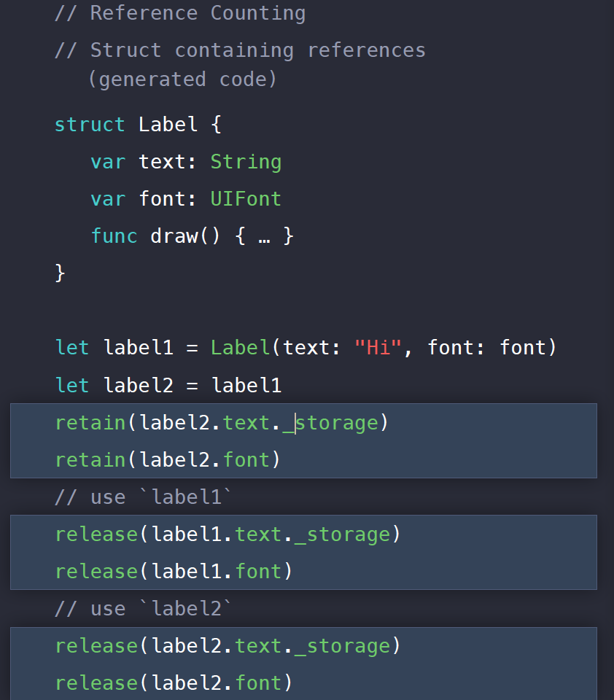Click the 'release(label2.font)' line
The width and height of the screenshot is (614, 700).
(174, 683)
